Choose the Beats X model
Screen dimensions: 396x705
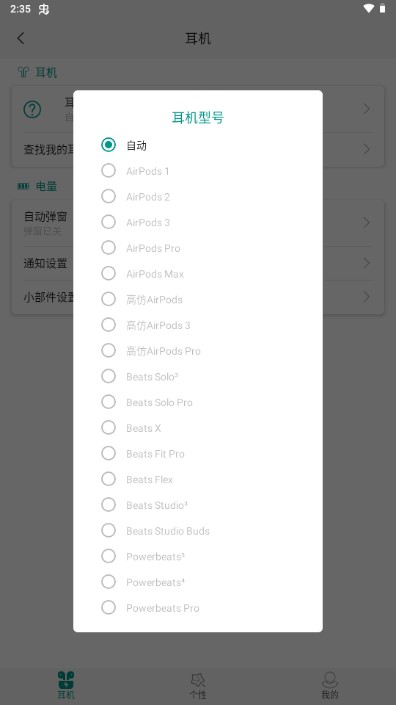[108, 428]
